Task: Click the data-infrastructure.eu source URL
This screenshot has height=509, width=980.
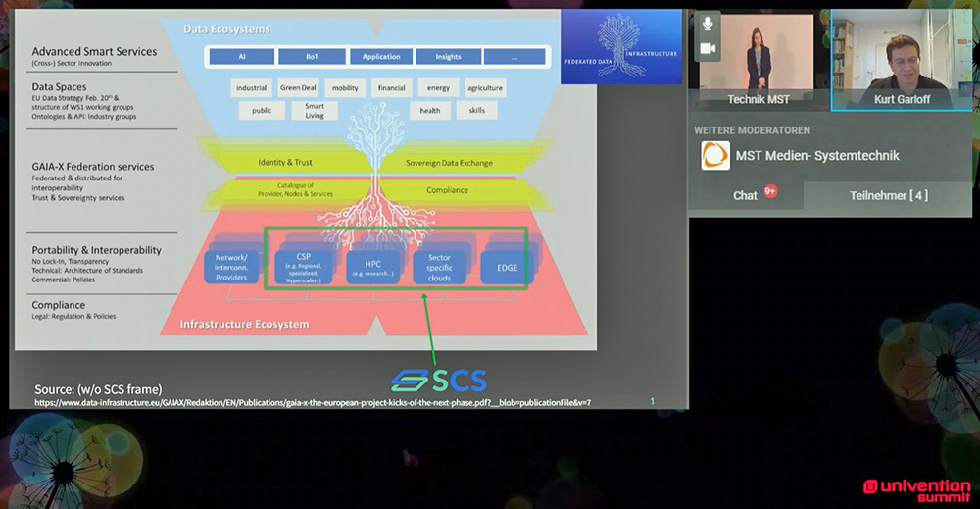Action: coord(313,402)
